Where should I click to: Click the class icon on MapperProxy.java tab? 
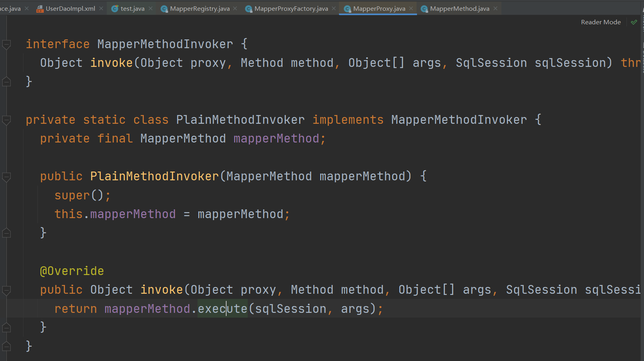click(x=347, y=9)
